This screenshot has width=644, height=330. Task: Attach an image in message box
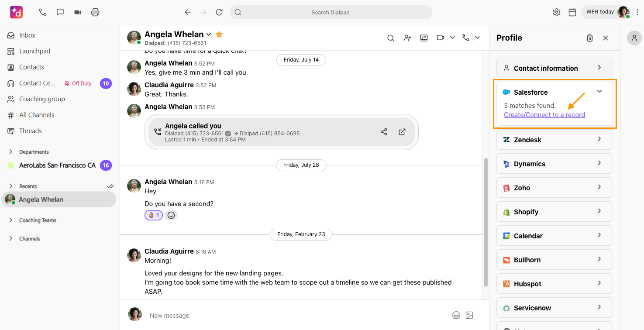pos(469,315)
